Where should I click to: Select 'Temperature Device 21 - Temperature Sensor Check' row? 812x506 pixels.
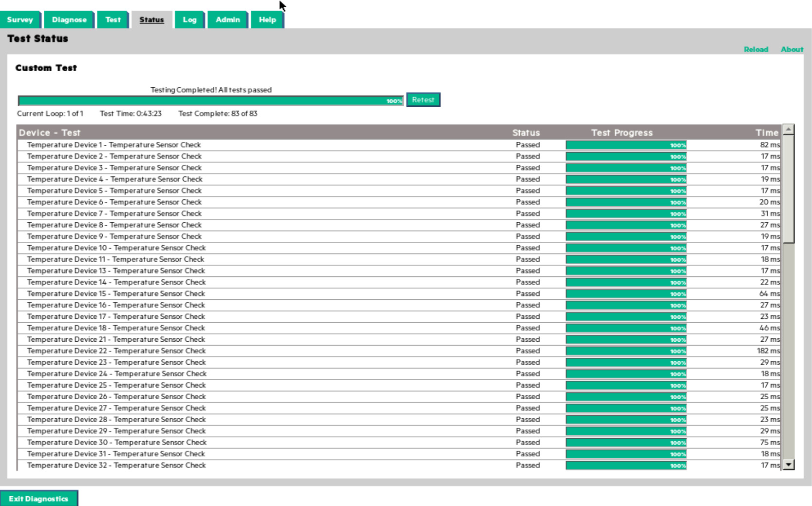point(399,340)
